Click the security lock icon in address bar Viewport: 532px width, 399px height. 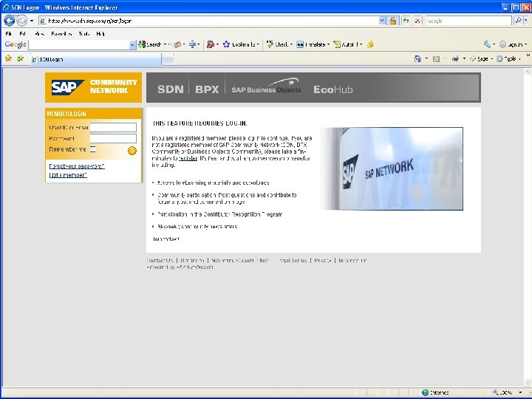point(393,21)
